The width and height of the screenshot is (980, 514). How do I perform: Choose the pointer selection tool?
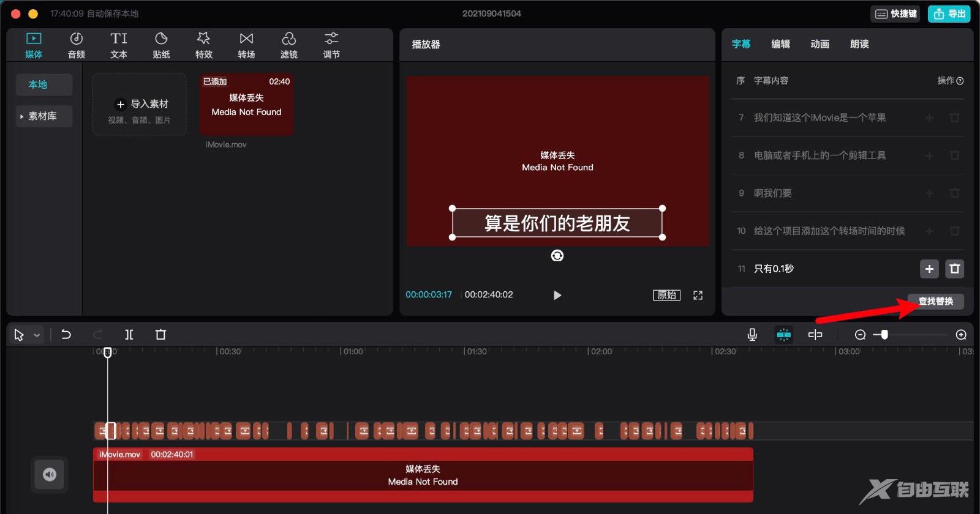19,335
